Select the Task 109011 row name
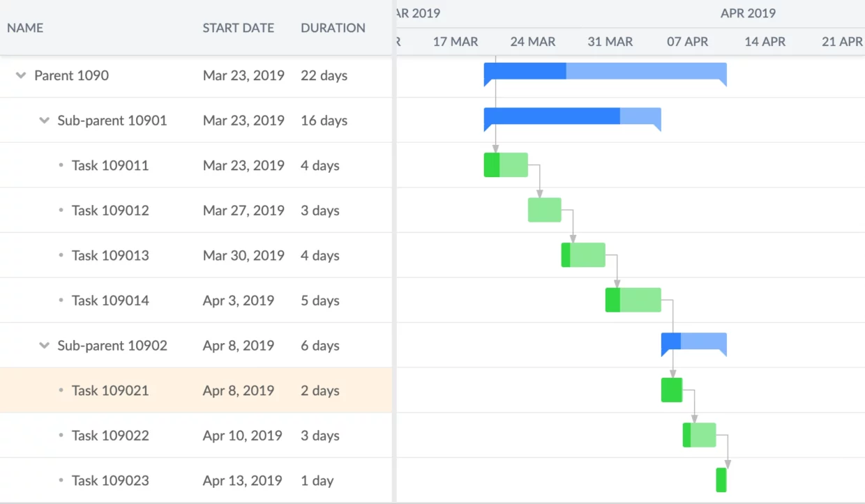The width and height of the screenshot is (865, 504). 110,165
